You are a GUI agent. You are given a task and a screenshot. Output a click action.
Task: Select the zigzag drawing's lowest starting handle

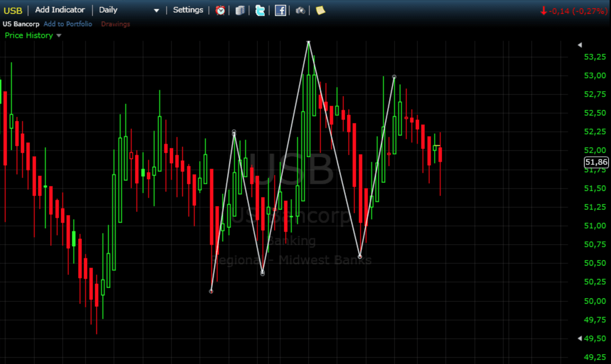211,291
